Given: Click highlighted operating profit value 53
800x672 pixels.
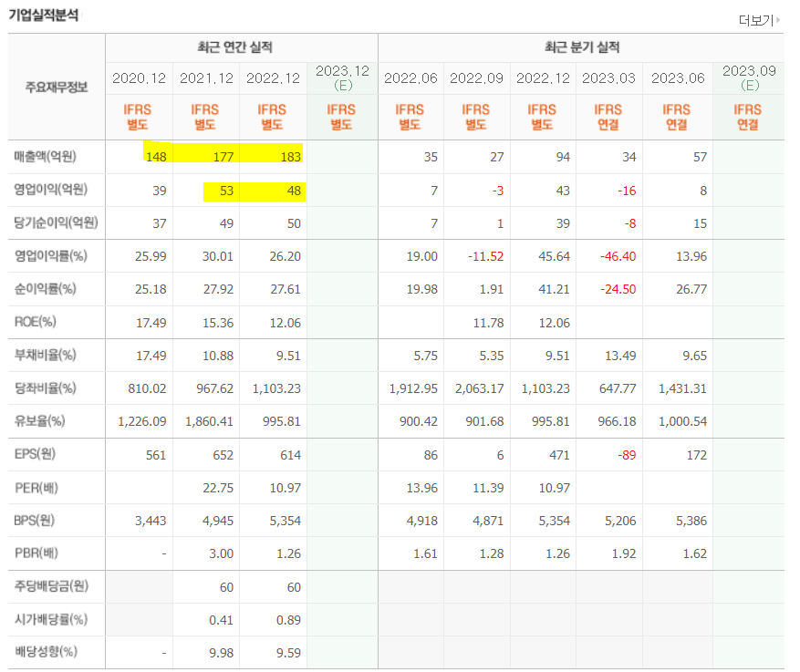Looking at the screenshot, I should [x=226, y=191].
